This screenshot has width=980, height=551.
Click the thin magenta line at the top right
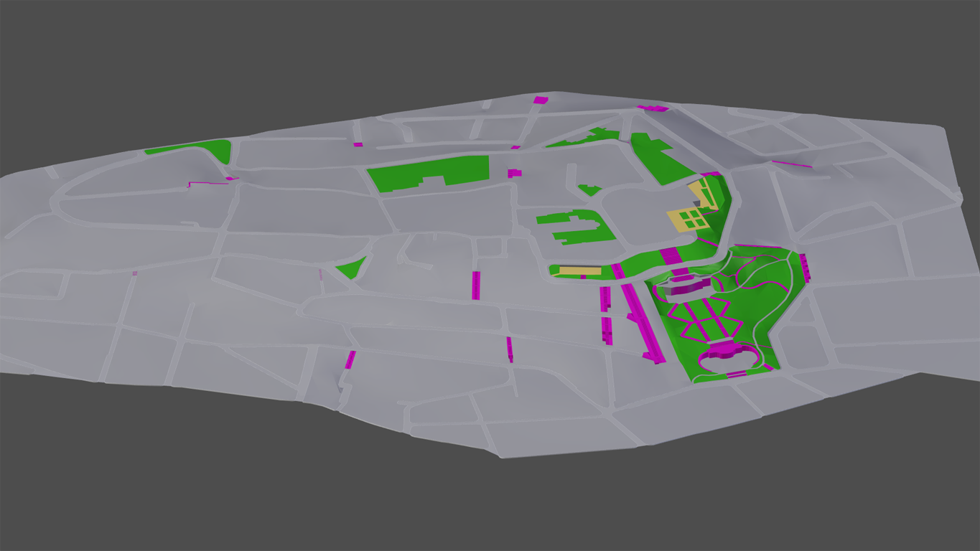coord(792,164)
